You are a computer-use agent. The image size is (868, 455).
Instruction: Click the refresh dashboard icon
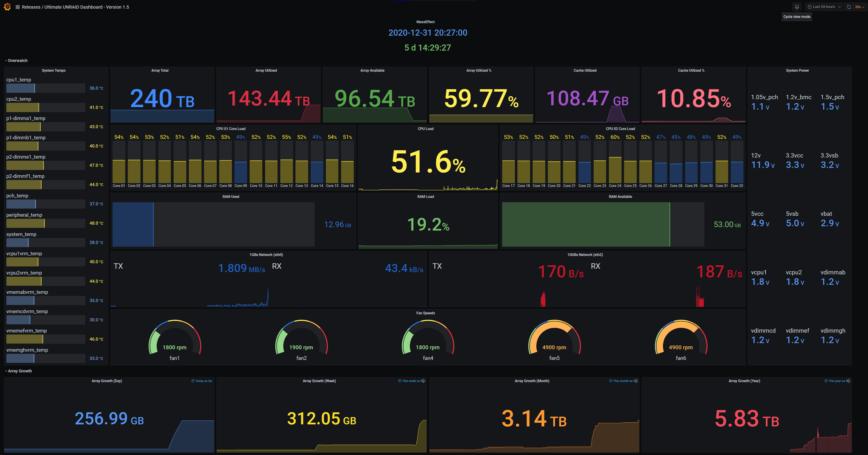pyautogui.click(x=849, y=7)
